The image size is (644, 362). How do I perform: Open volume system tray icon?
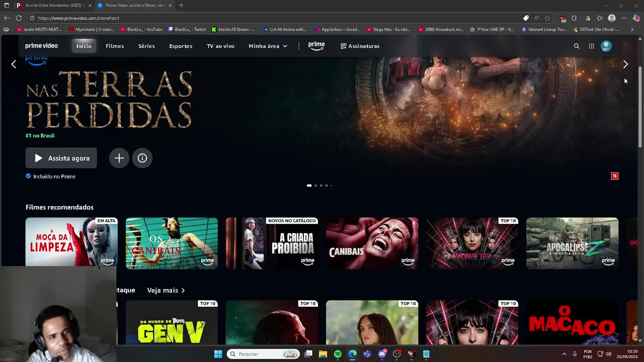coord(609,354)
